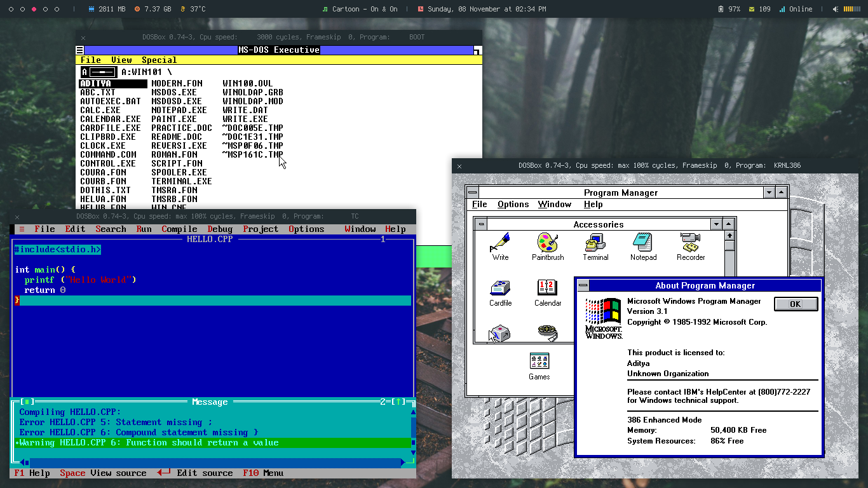Select CALC.EXE in the MS-DOS Executive list
Image resolution: width=868 pixels, height=488 pixels.
pyautogui.click(x=100, y=110)
